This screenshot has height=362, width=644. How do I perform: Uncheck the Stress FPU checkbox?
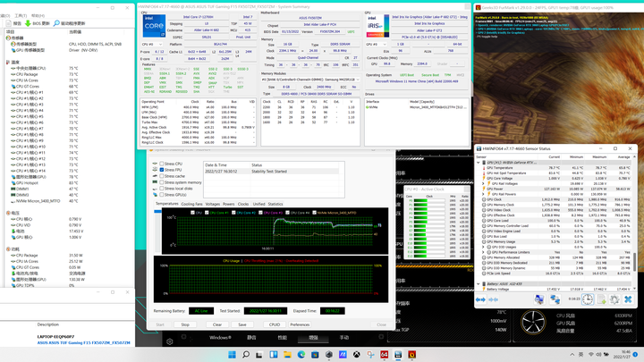coord(162,170)
